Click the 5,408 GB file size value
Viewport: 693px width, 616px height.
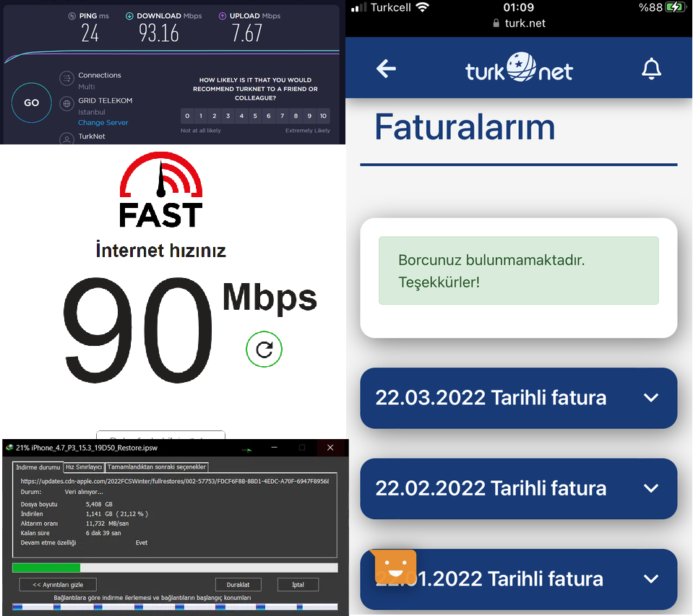(x=99, y=504)
